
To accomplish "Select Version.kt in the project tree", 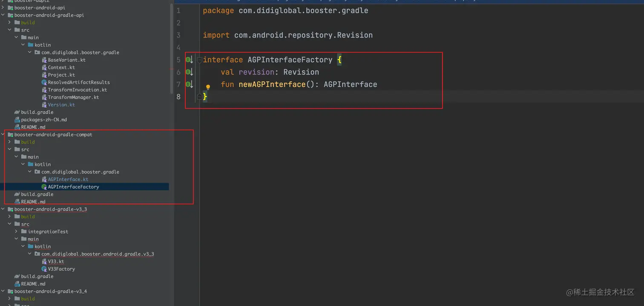I will 61,105.
